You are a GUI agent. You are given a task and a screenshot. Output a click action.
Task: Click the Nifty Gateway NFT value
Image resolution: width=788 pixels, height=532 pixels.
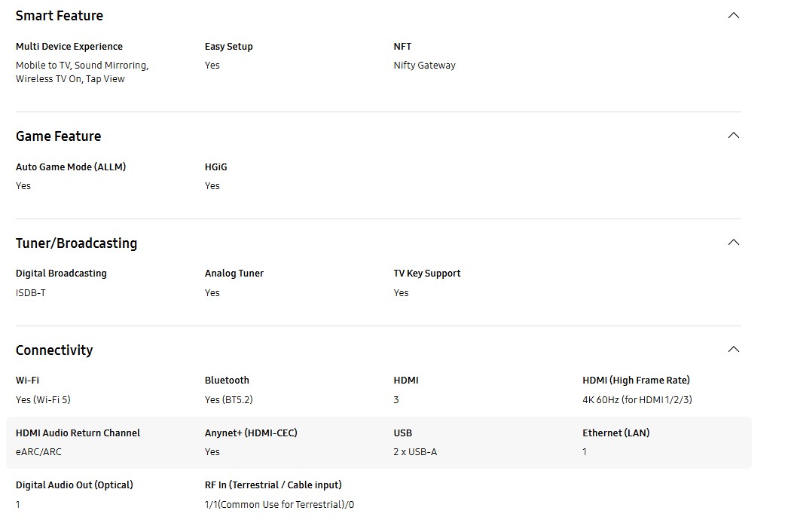click(x=424, y=66)
